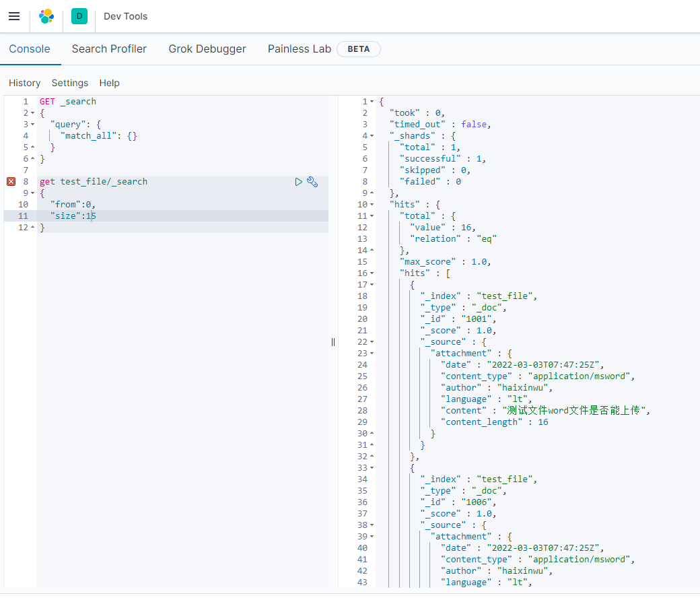
Task: Place cursor on GET _search line
Action: 68,102
